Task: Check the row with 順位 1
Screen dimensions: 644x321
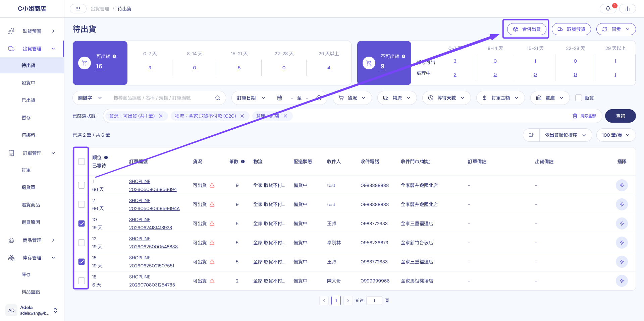Action: pyautogui.click(x=82, y=185)
